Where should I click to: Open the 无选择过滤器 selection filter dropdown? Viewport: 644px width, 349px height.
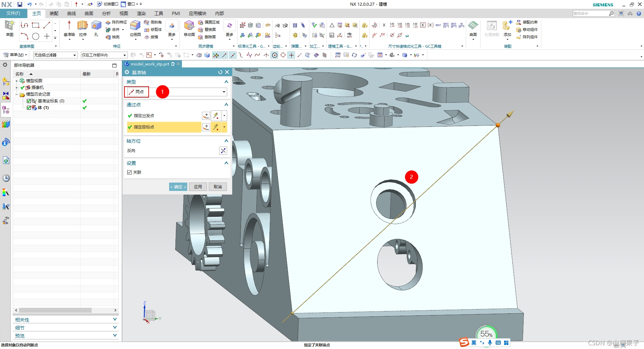coord(55,55)
